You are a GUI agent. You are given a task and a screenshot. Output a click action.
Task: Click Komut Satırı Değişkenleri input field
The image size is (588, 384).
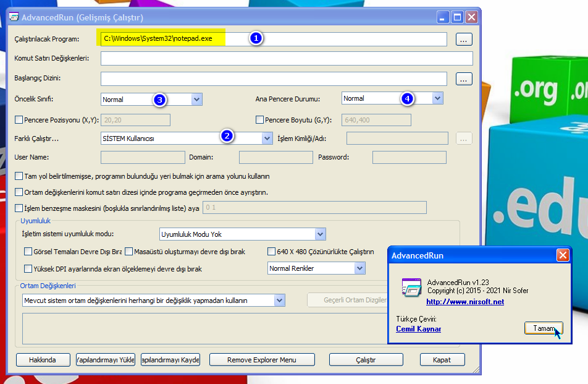click(x=287, y=59)
